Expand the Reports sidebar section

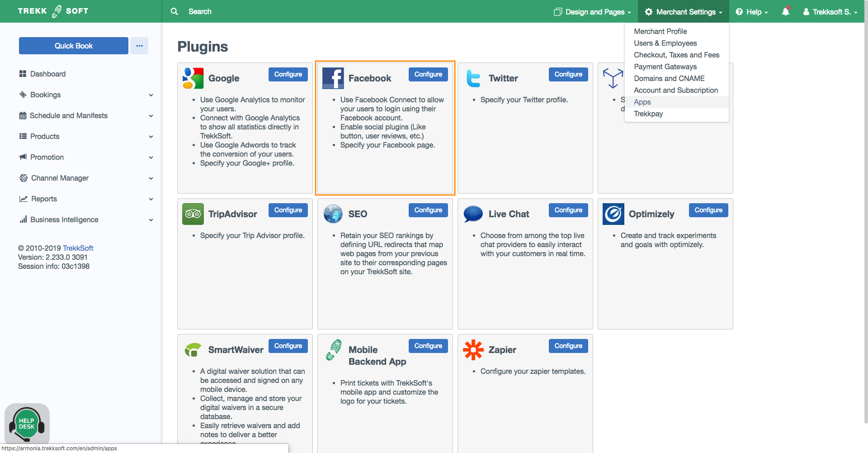pyautogui.click(x=151, y=199)
